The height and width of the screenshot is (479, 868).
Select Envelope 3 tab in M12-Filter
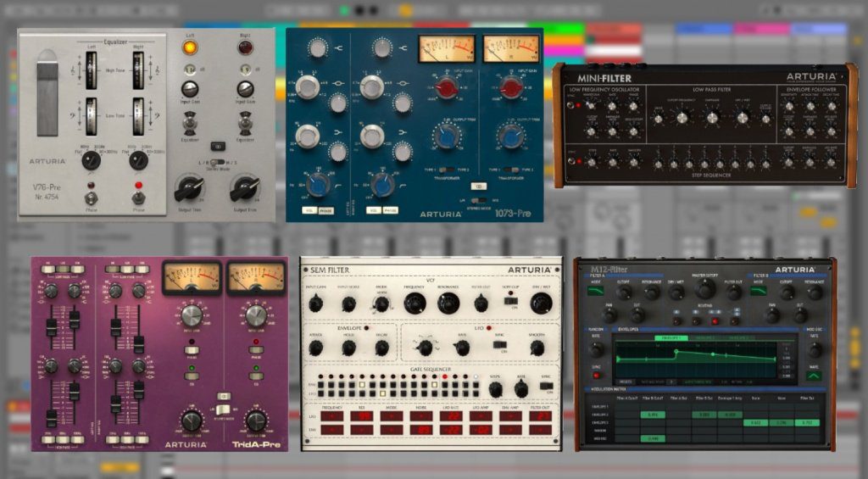tap(740, 337)
